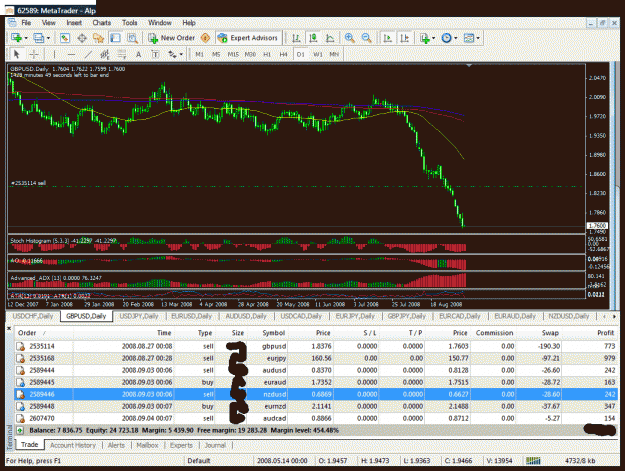Click the New Order button
This screenshot has height=471, width=625.
[171, 38]
